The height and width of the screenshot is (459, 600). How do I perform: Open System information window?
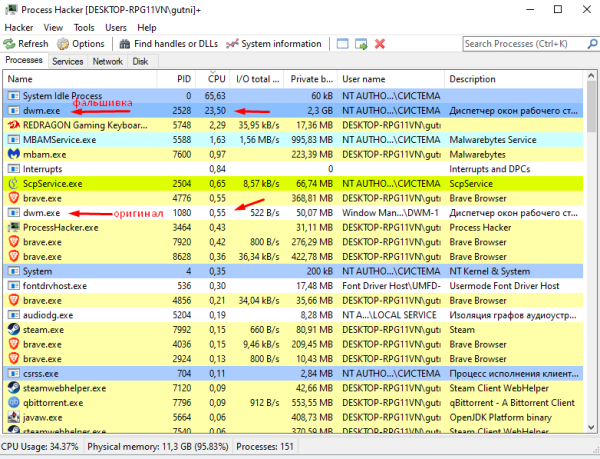point(274,44)
